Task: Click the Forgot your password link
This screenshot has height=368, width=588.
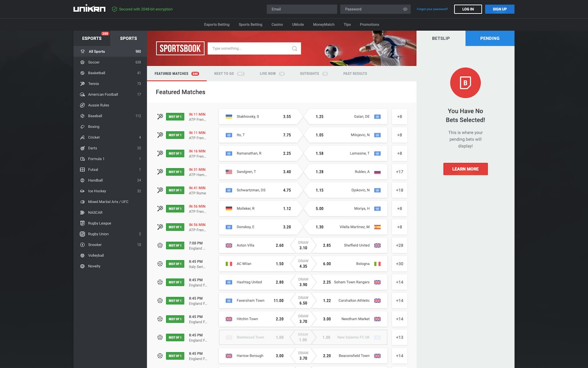Action: tap(431, 9)
